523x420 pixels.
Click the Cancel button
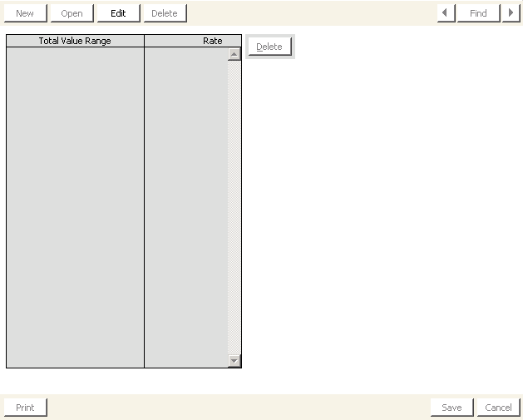click(498, 408)
